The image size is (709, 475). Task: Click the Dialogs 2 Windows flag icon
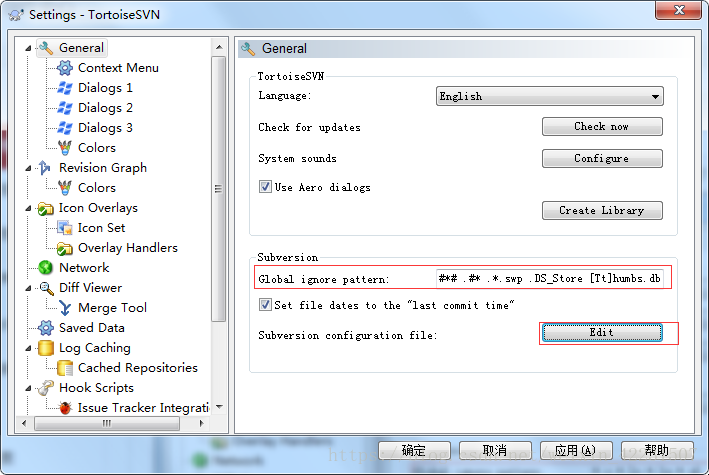[x=65, y=108]
